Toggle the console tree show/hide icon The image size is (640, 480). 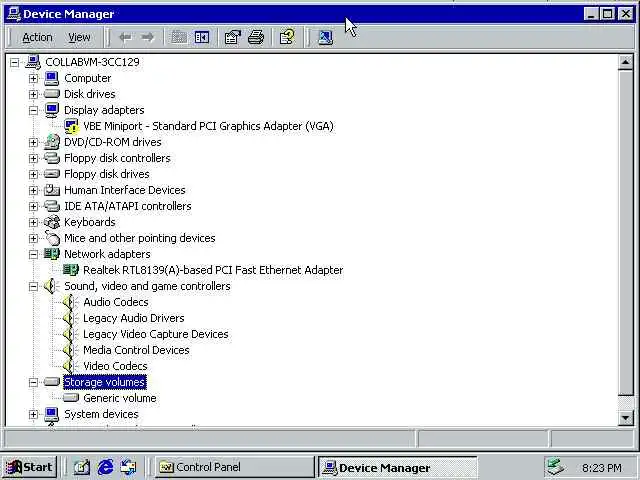(202, 38)
